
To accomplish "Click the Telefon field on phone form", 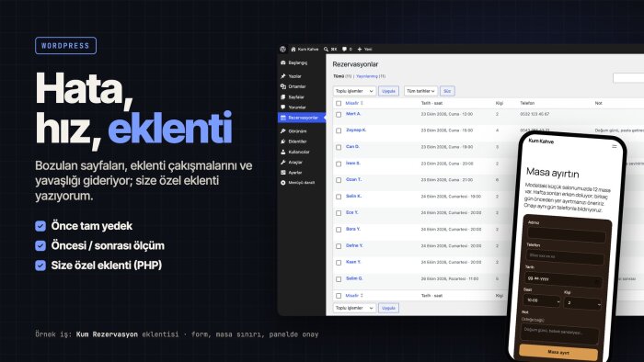I will pyautogui.click(x=565, y=257).
